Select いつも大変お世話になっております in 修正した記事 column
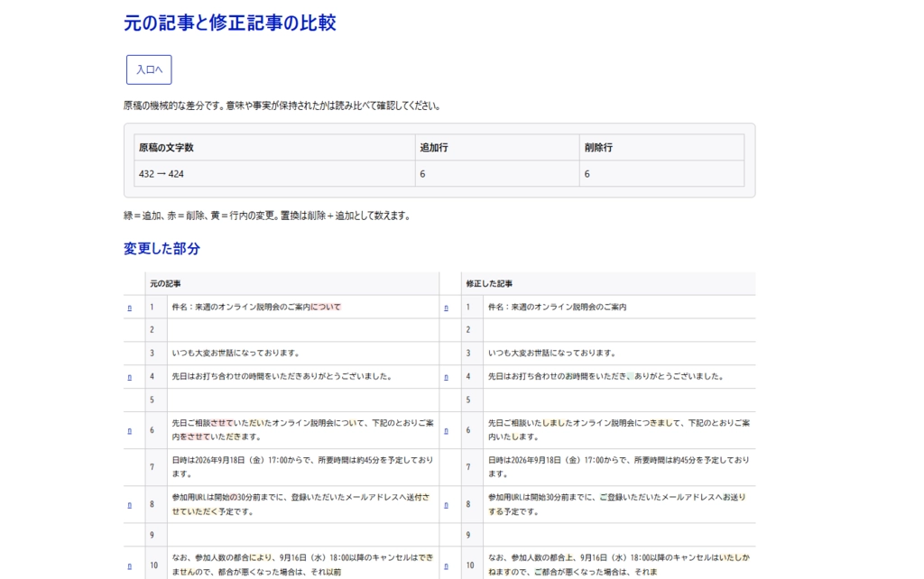Viewport: 924px width, 579px height. (619, 353)
